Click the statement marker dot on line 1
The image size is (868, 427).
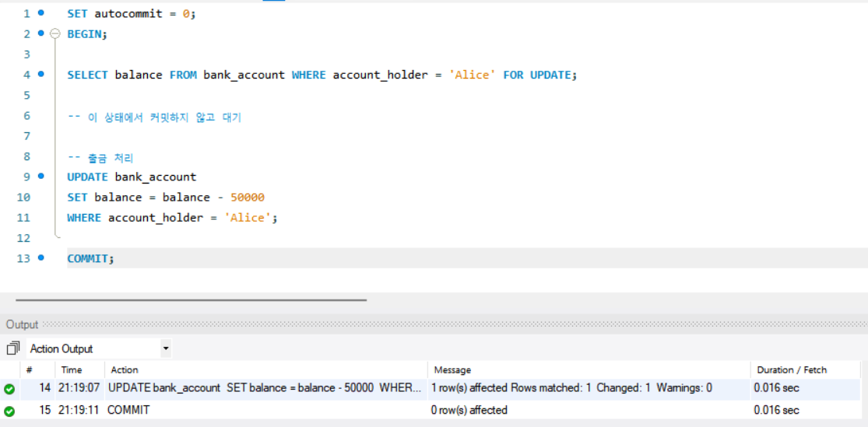[40, 12]
